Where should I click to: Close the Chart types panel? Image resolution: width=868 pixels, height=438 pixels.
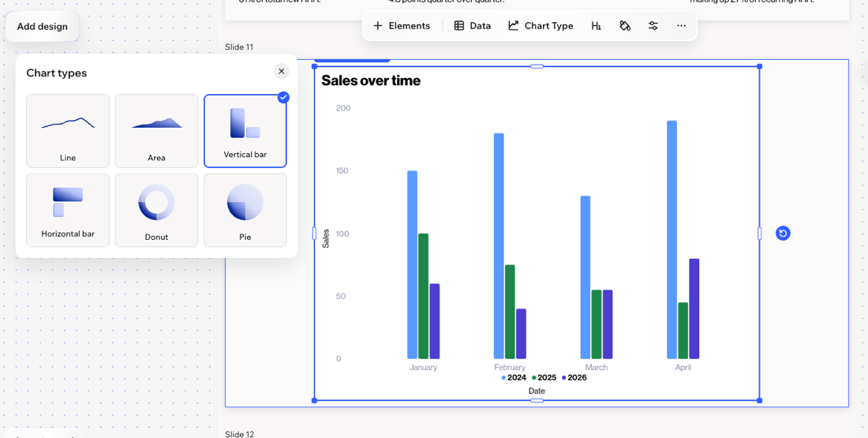click(281, 72)
